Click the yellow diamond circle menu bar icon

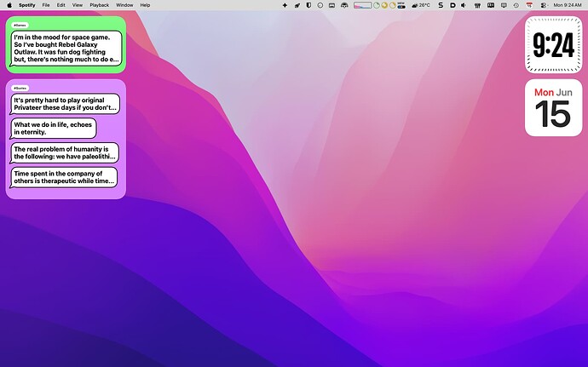tap(384, 5)
